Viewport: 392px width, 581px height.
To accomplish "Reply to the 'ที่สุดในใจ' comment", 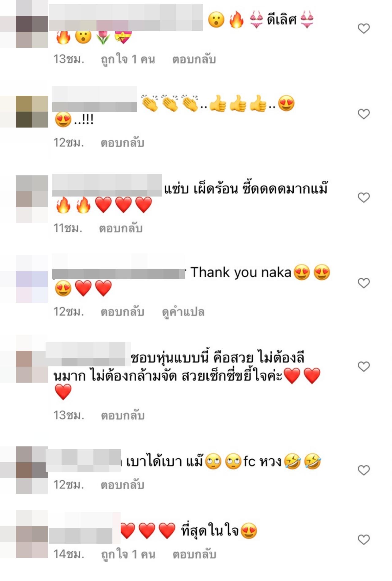I will coord(194,554).
